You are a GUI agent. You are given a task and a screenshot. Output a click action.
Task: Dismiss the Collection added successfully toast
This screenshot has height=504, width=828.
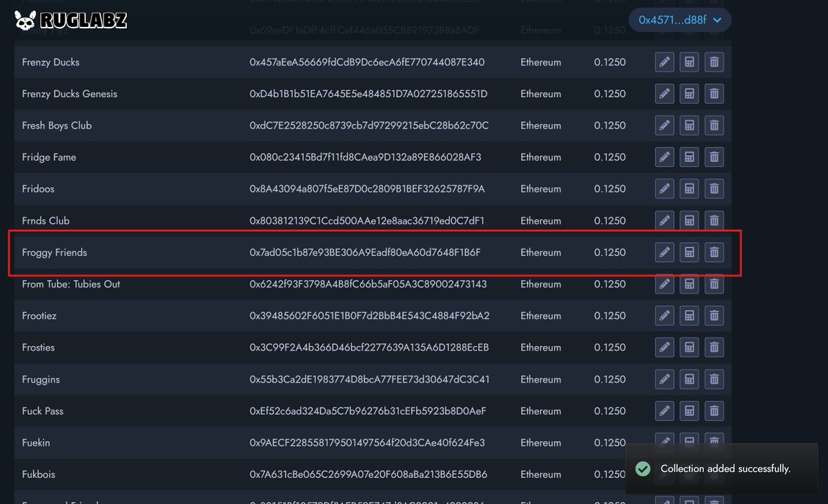coord(723,469)
